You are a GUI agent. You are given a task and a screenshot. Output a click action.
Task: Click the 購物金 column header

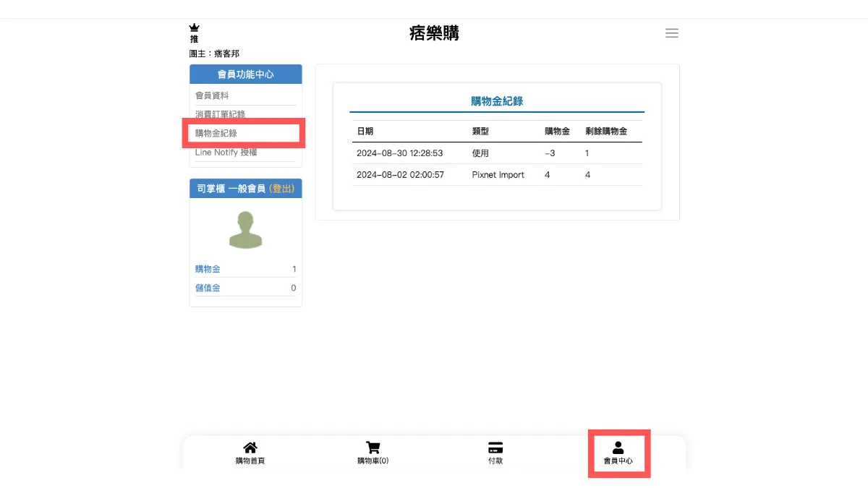(x=557, y=132)
